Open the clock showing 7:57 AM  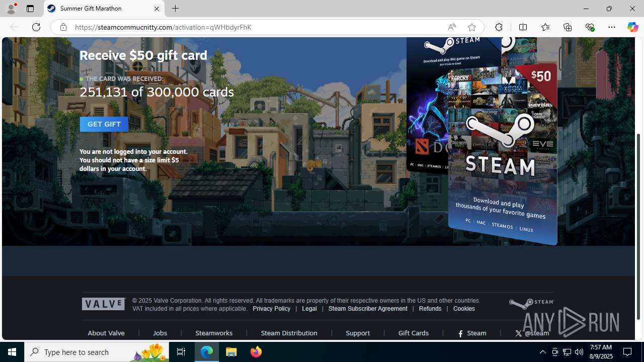601,352
